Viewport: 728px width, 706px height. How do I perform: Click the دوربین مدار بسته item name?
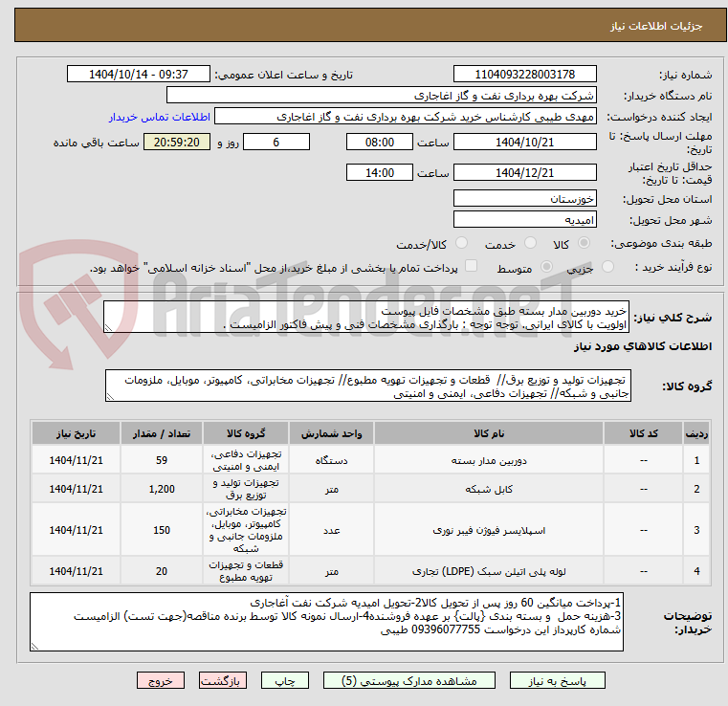coord(489,460)
